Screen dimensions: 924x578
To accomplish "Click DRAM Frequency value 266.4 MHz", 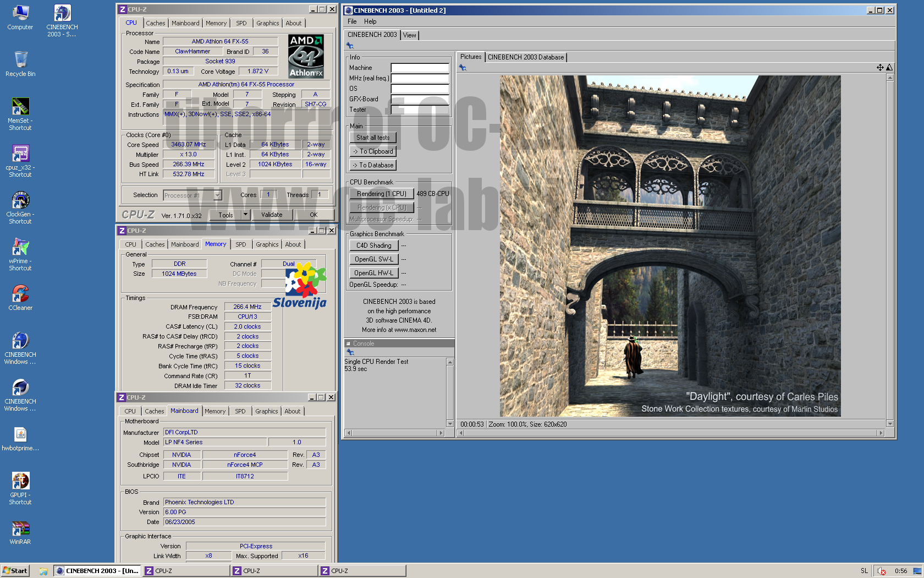I will [248, 307].
